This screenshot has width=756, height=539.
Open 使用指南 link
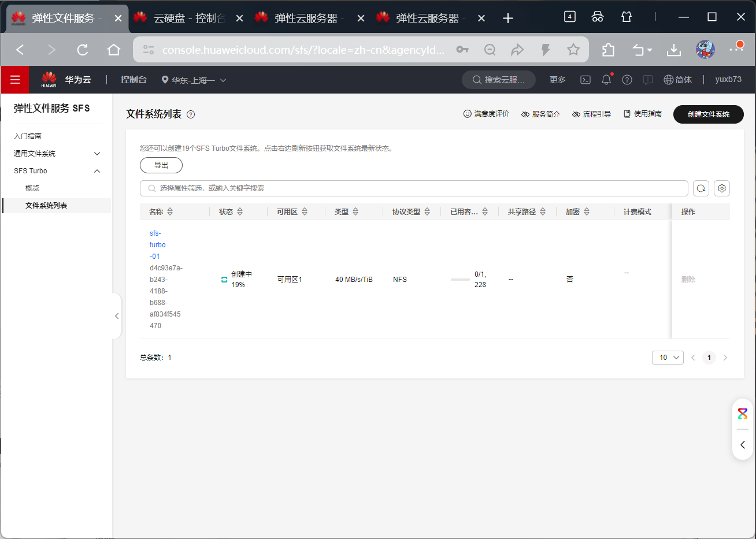point(642,114)
